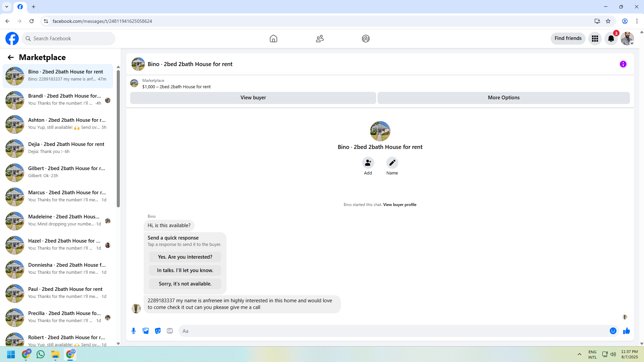Click the volume icon in system tray
Viewport: 644px width, 362px height.
pos(613,354)
